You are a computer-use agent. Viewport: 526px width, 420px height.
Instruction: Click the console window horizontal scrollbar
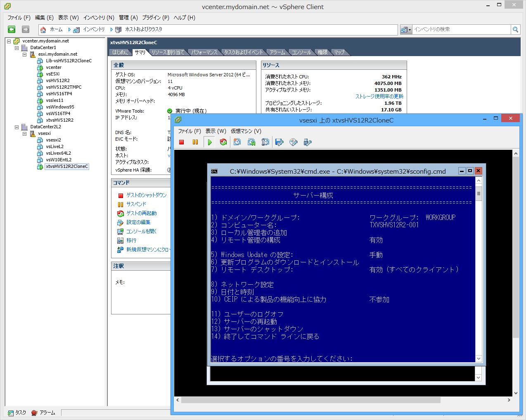coord(311,400)
